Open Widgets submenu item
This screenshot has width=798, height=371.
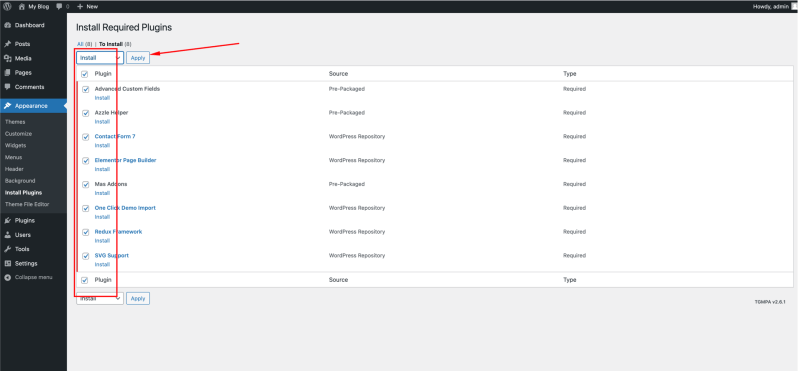(16, 146)
